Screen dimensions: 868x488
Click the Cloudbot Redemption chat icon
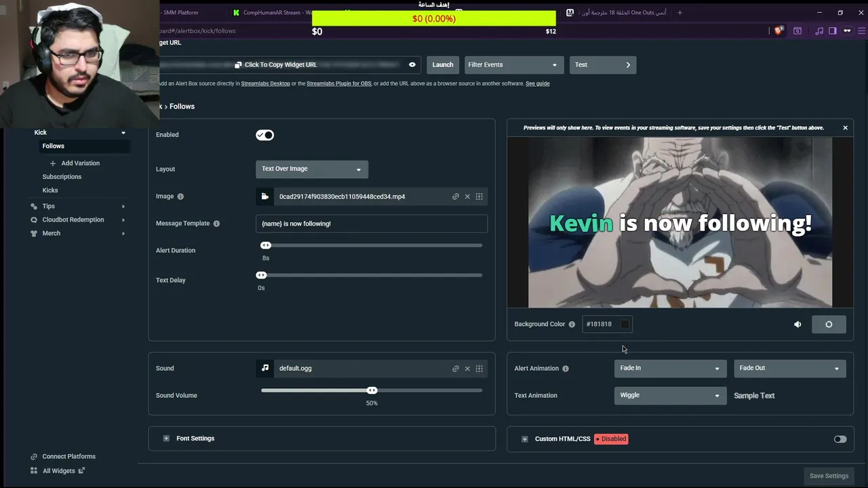tap(34, 220)
